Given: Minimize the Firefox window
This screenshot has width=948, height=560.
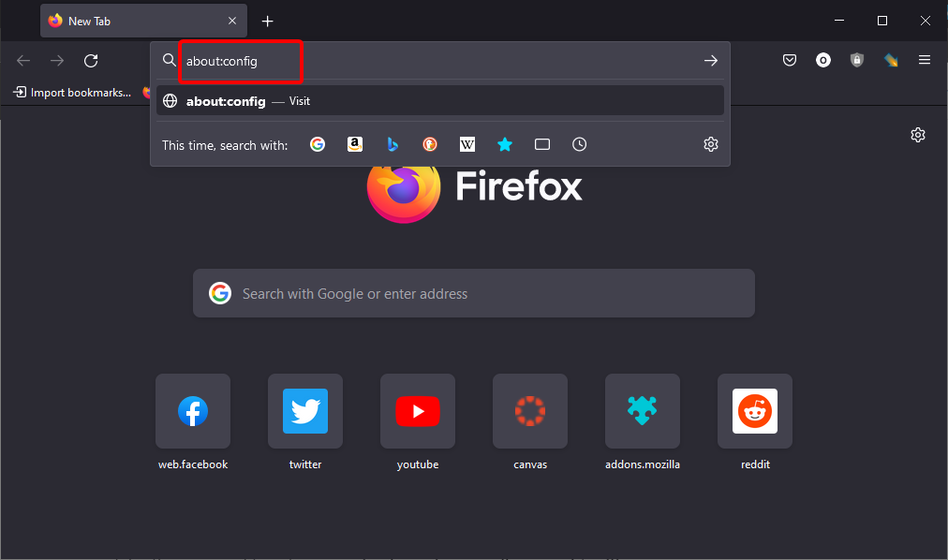Looking at the screenshot, I should (x=839, y=21).
